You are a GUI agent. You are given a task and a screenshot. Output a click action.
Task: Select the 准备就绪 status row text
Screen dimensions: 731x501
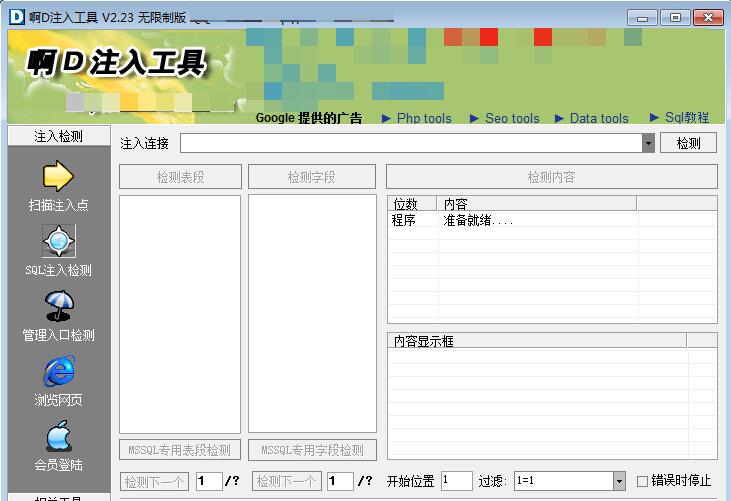478,220
